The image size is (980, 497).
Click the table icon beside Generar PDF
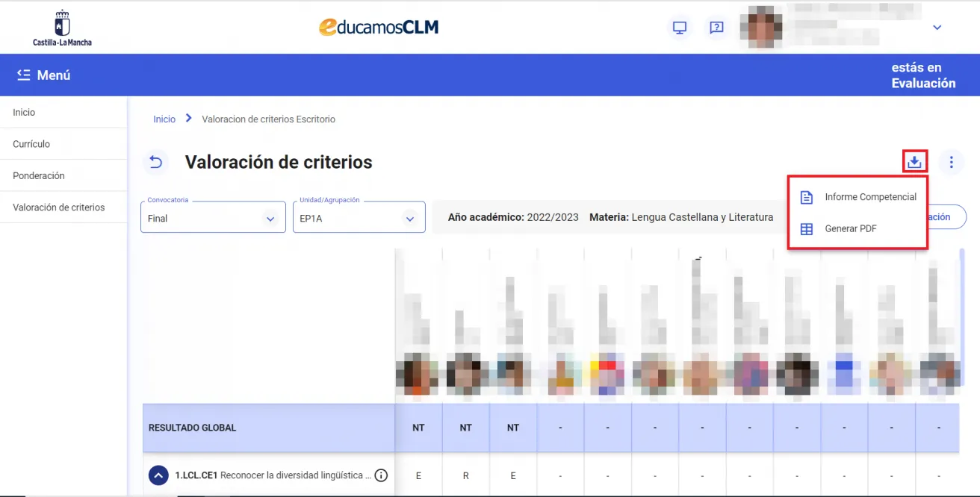pos(807,228)
